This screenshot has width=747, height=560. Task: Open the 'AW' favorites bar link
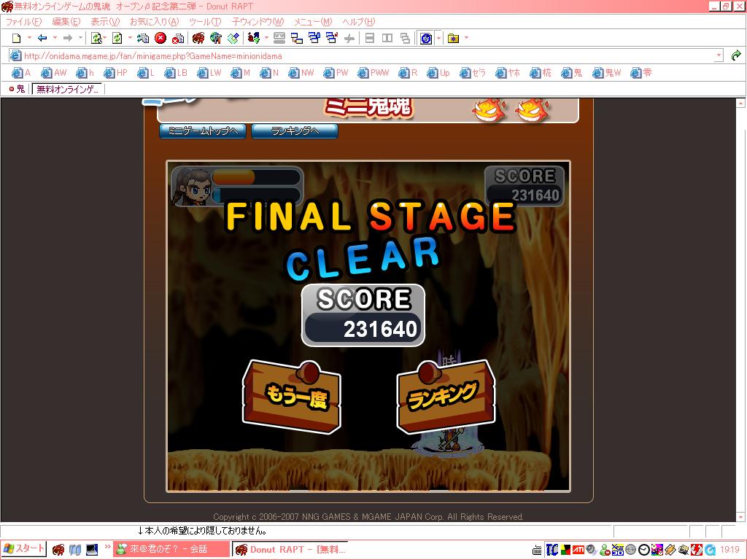point(54,73)
